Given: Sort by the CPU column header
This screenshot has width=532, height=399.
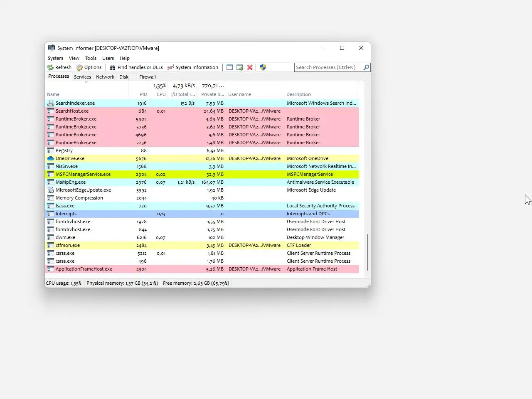Looking at the screenshot, I should click(x=159, y=90).
